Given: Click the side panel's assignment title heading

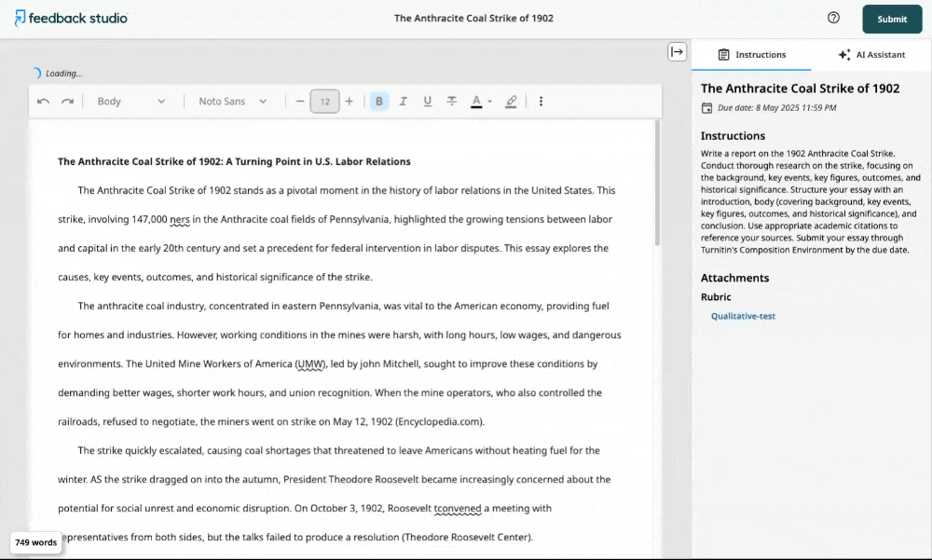Looking at the screenshot, I should pyautogui.click(x=800, y=89).
